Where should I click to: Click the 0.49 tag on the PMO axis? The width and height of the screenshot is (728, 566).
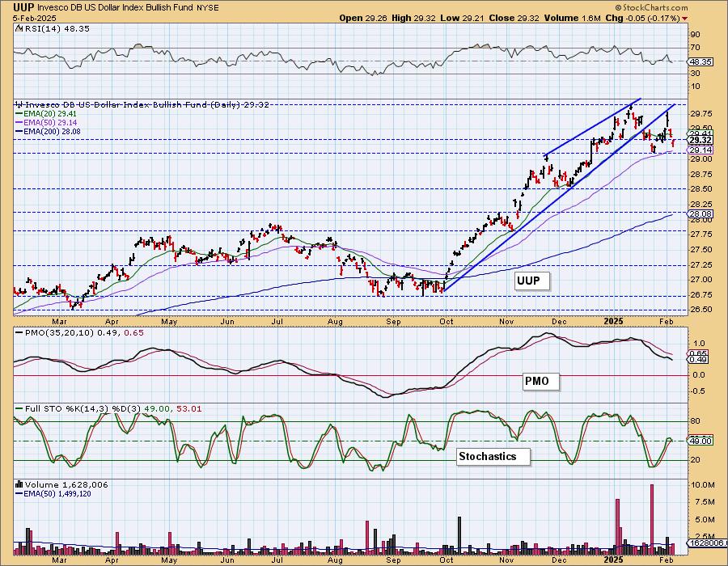pyautogui.click(x=699, y=360)
